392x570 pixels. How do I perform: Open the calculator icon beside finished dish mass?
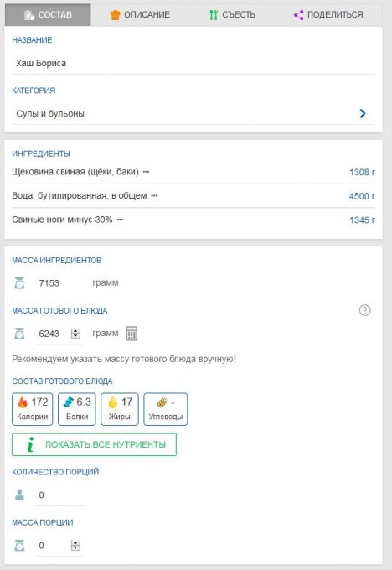[132, 334]
